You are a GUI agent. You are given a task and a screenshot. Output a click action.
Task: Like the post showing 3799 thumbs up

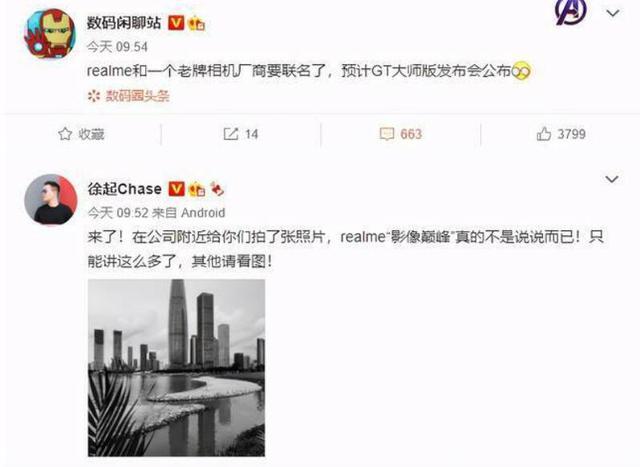pos(561,134)
